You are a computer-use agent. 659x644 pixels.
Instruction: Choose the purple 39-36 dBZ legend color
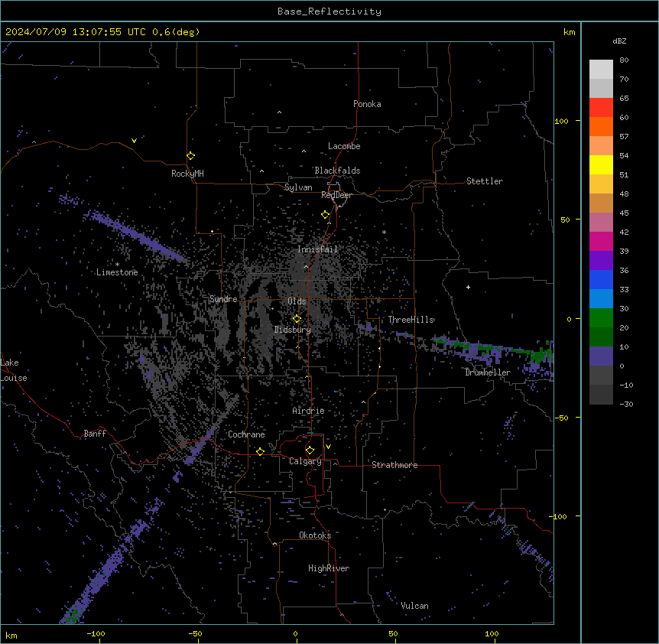(601, 261)
